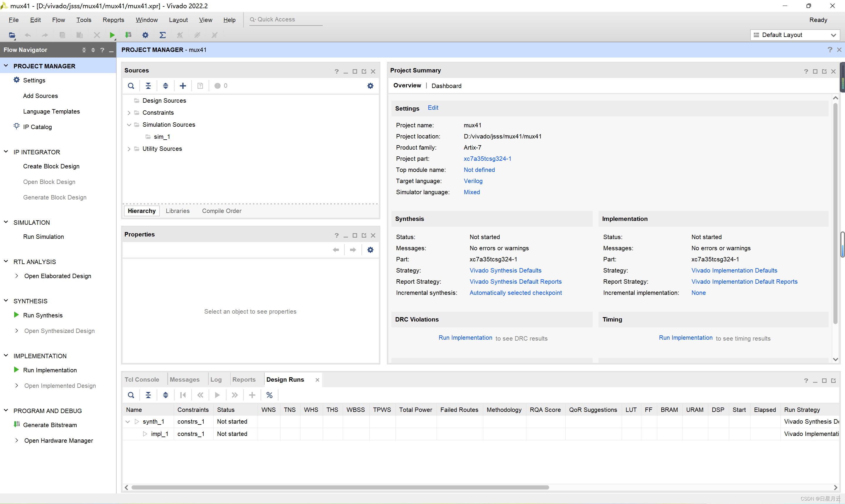Click the plus Add Sources icon

point(183,86)
